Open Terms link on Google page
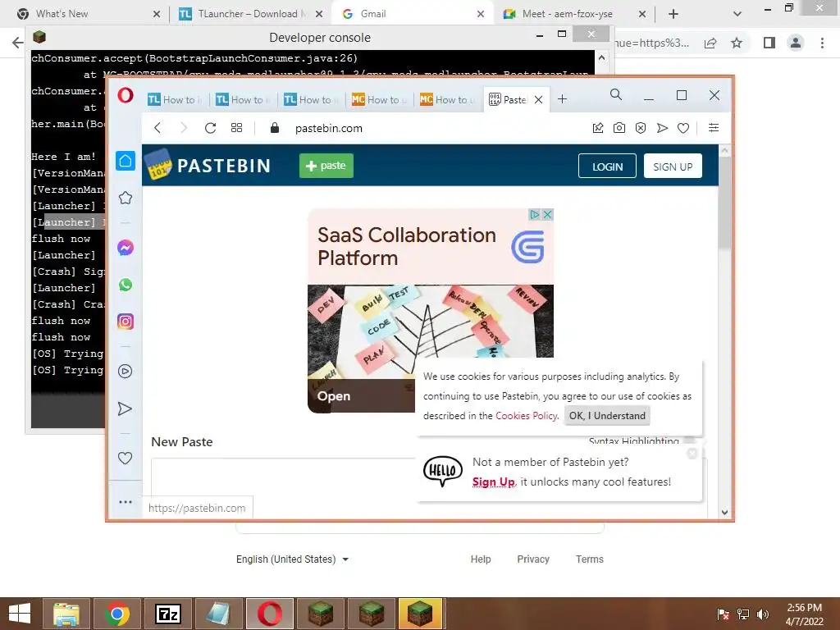 [589, 559]
